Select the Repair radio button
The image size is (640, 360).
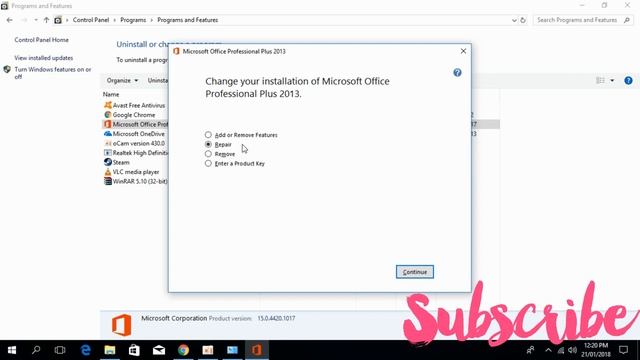[208, 144]
